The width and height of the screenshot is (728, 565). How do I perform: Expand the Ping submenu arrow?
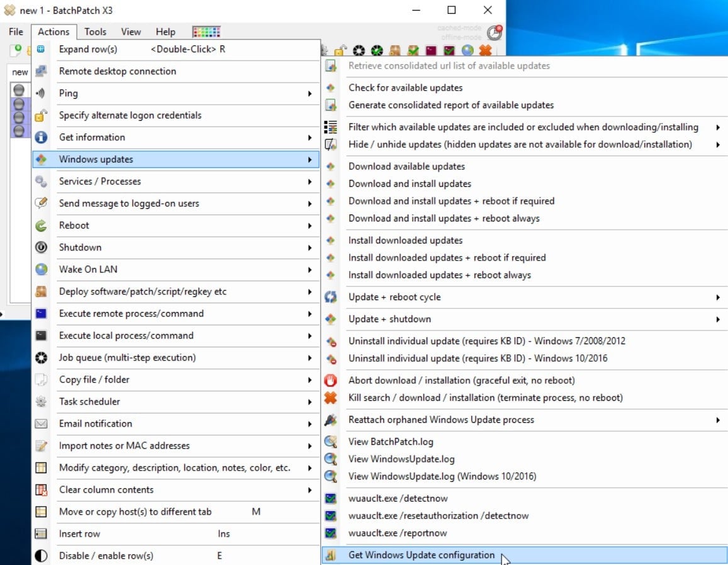(310, 93)
